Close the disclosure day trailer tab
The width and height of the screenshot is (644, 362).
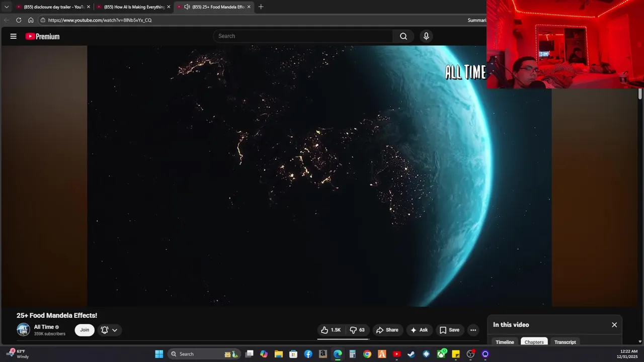(89, 7)
